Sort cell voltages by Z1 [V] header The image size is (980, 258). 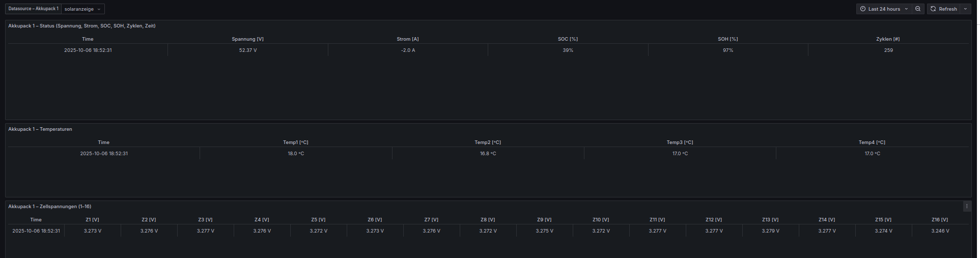(x=92, y=220)
